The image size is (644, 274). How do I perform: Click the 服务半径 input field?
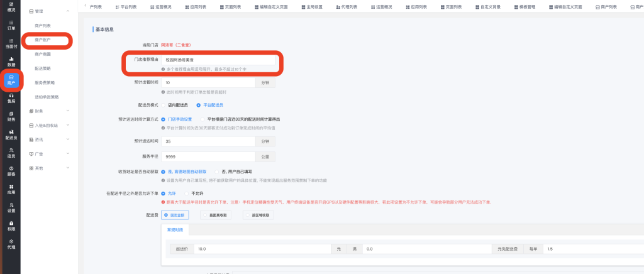coord(208,156)
